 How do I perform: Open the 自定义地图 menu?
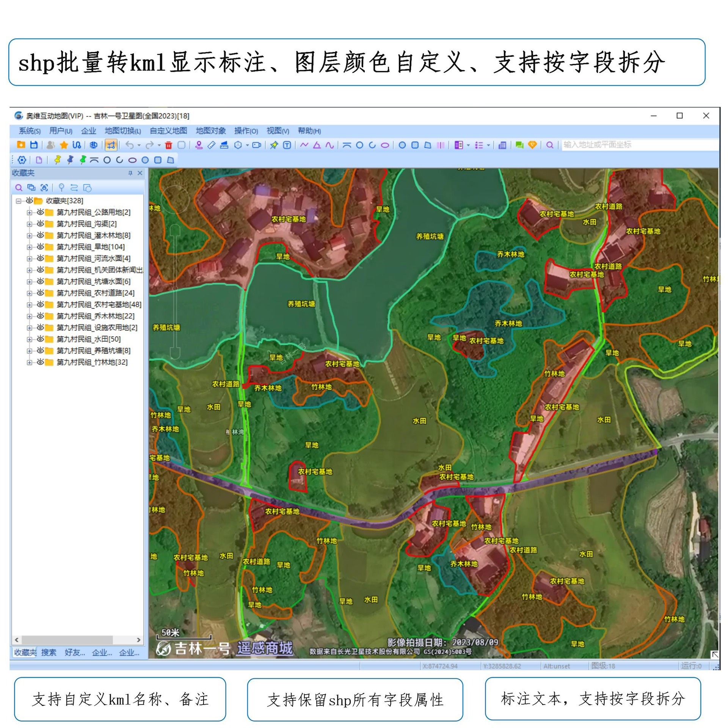tap(168, 131)
